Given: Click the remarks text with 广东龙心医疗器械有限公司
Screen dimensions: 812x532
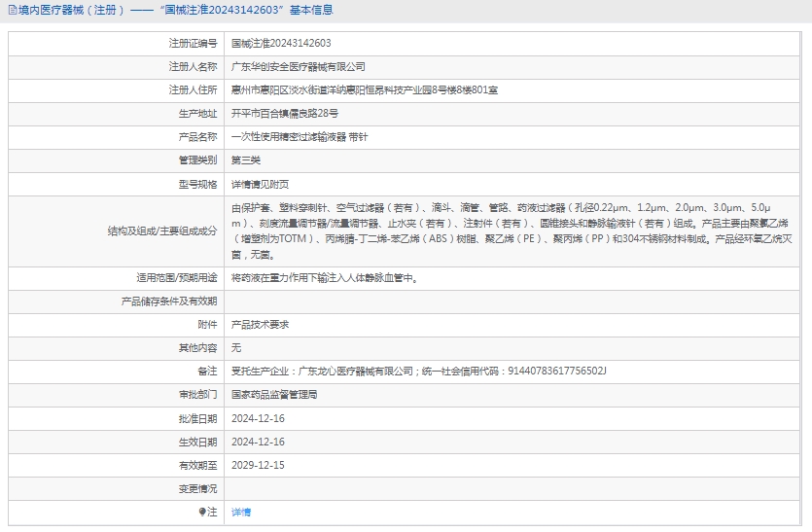Looking at the screenshot, I should click(418, 371).
